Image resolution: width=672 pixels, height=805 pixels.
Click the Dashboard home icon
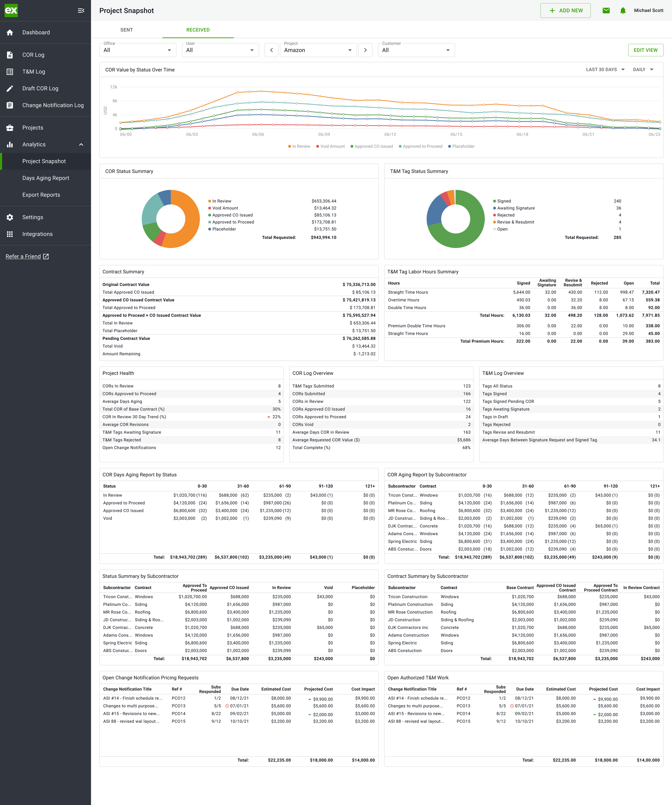coord(10,33)
